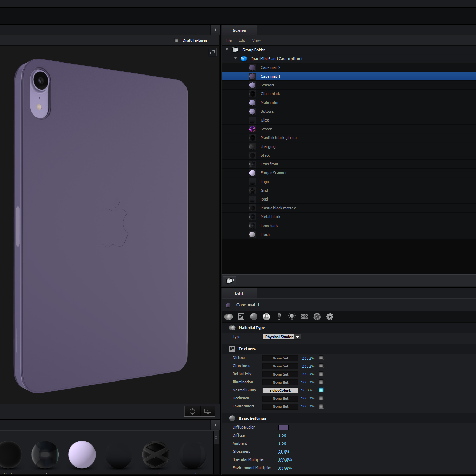Click the Finger Scanner material sphere icon
Screen dimensions: 476x476
pyautogui.click(x=252, y=173)
